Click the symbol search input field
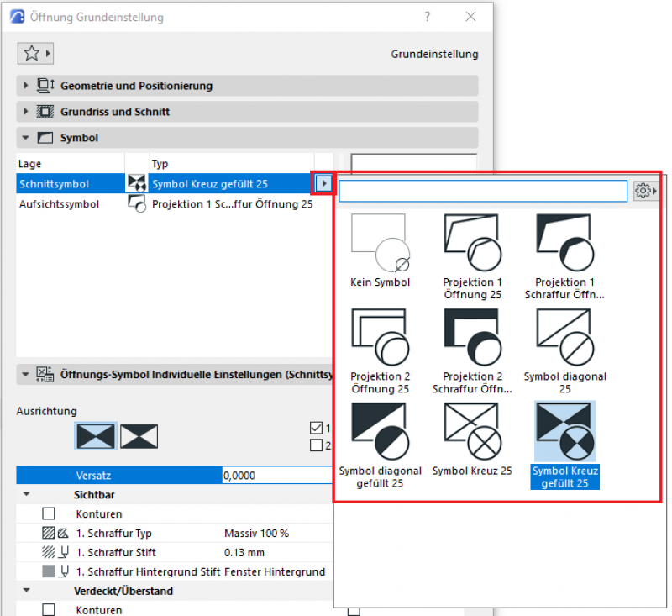Viewport: 672px width, 616px height. (483, 192)
